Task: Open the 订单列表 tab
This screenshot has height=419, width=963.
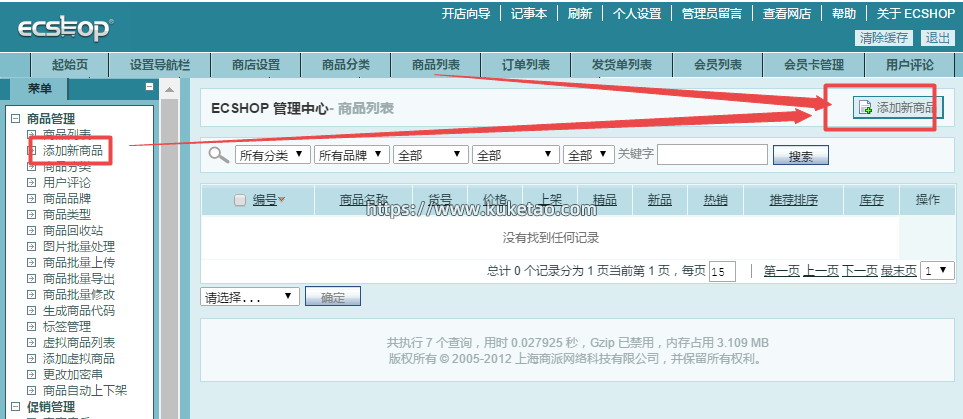Action: [x=526, y=65]
